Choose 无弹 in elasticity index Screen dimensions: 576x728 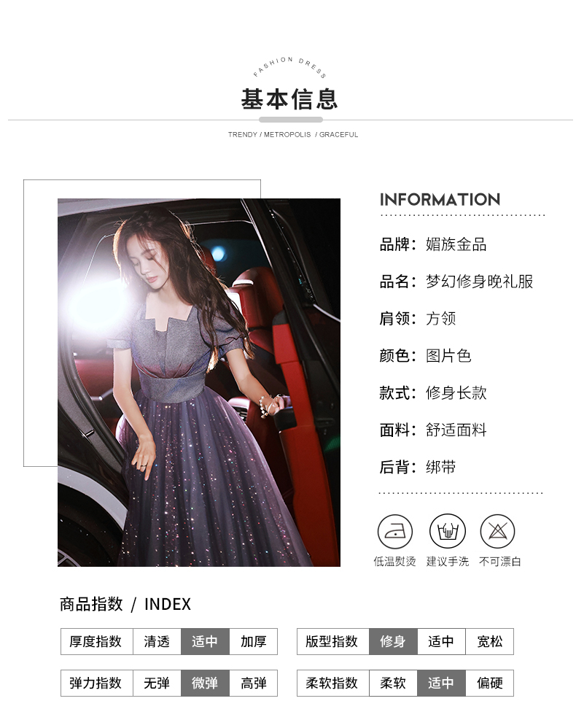tap(157, 683)
